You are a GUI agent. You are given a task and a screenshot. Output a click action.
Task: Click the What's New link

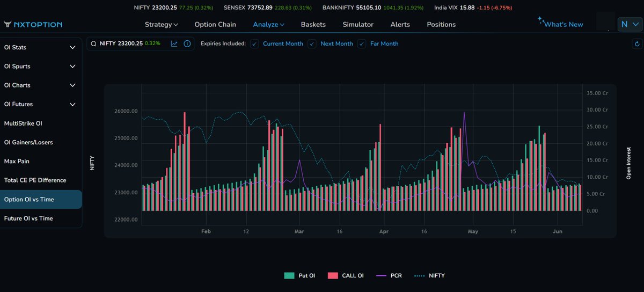point(563,24)
